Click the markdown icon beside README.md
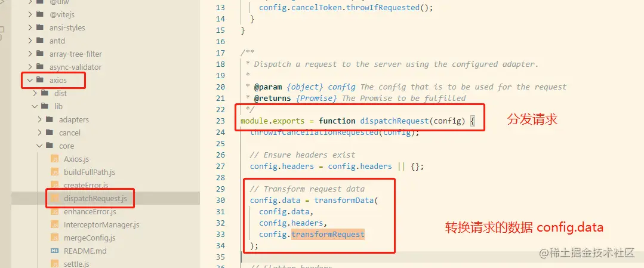The width and height of the screenshot is (644, 268). (x=54, y=251)
